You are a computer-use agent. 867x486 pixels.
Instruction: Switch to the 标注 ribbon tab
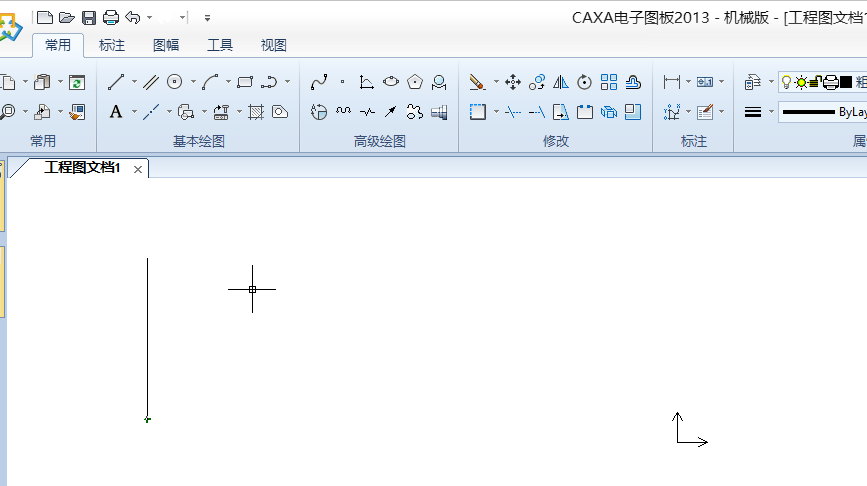pos(112,45)
